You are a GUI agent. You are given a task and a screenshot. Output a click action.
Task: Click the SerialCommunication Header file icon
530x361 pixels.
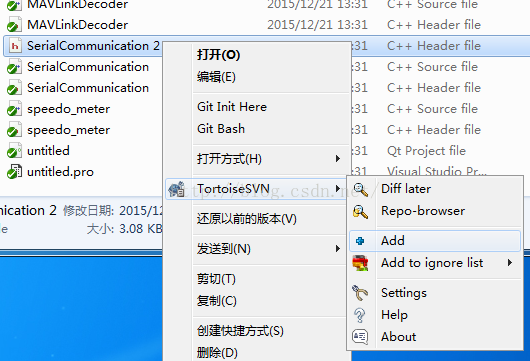point(14,88)
